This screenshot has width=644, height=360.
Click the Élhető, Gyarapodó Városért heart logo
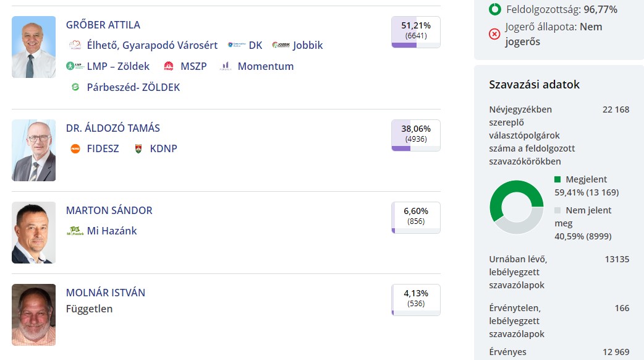[x=75, y=45]
